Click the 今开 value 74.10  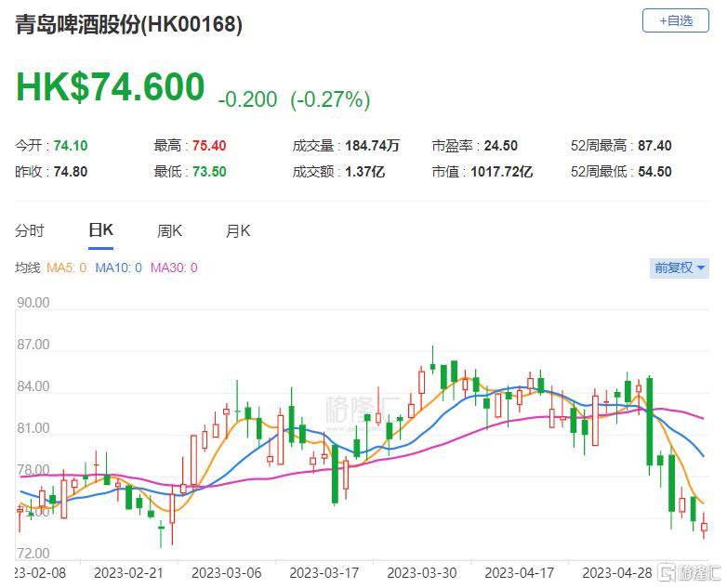click(71, 146)
